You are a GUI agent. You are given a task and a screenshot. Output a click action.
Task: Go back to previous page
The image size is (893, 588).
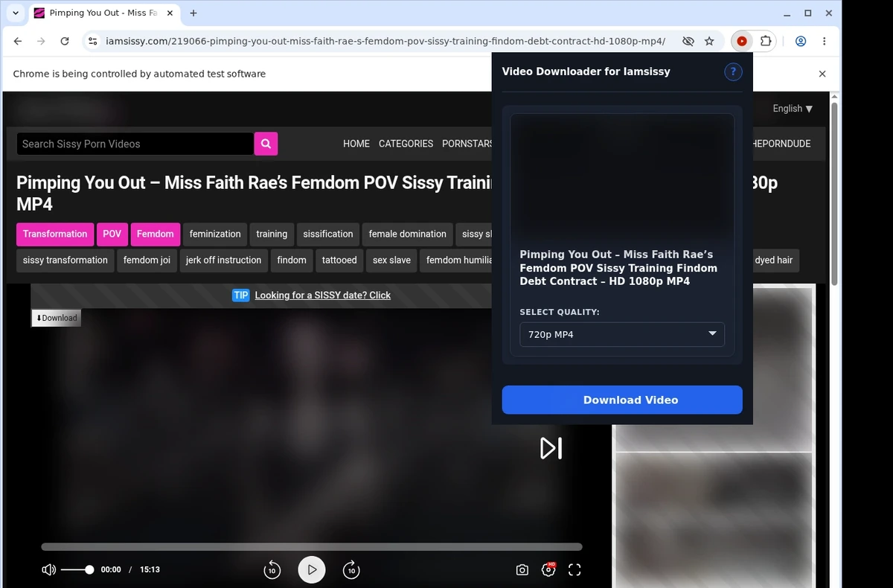[18, 42]
